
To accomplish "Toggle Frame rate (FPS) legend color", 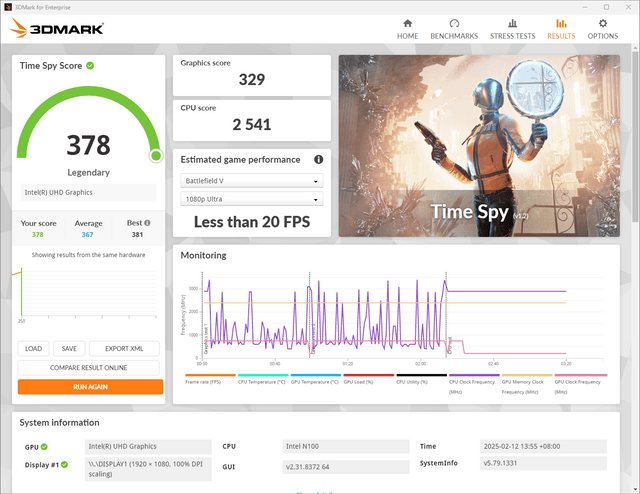I will coord(210,375).
